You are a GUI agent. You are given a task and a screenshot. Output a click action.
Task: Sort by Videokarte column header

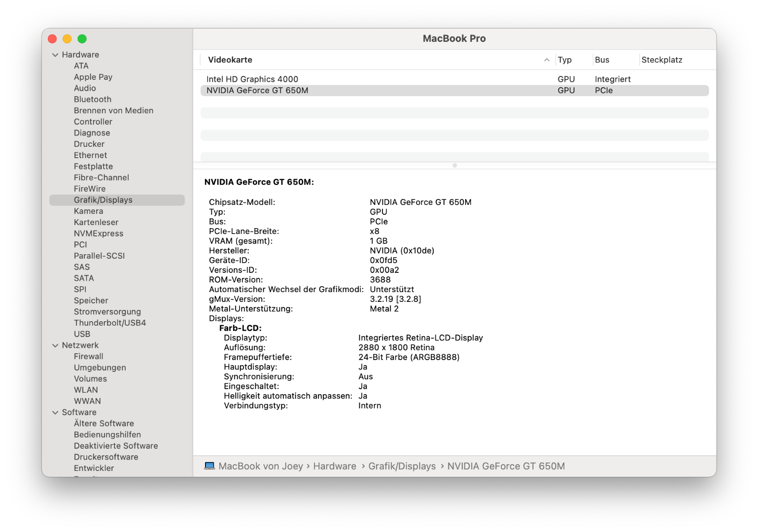pyautogui.click(x=230, y=60)
